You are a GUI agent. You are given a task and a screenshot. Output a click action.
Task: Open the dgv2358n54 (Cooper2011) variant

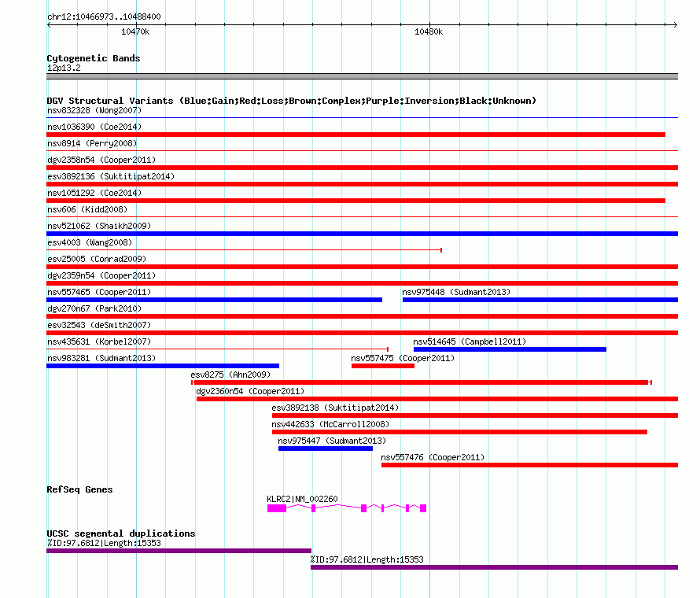362,168
